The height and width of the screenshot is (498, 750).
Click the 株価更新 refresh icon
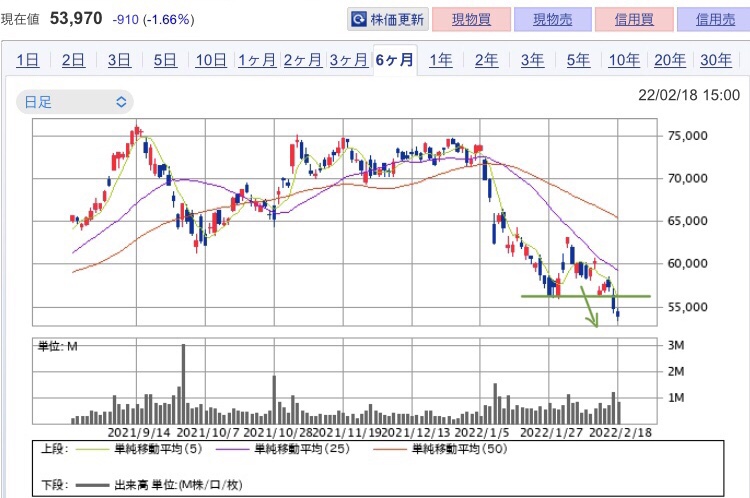click(x=358, y=19)
